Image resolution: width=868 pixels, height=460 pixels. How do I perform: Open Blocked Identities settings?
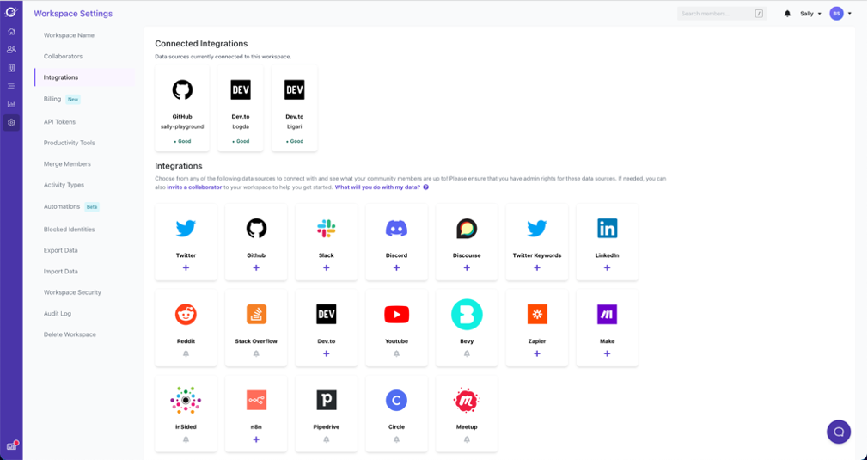(70, 230)
